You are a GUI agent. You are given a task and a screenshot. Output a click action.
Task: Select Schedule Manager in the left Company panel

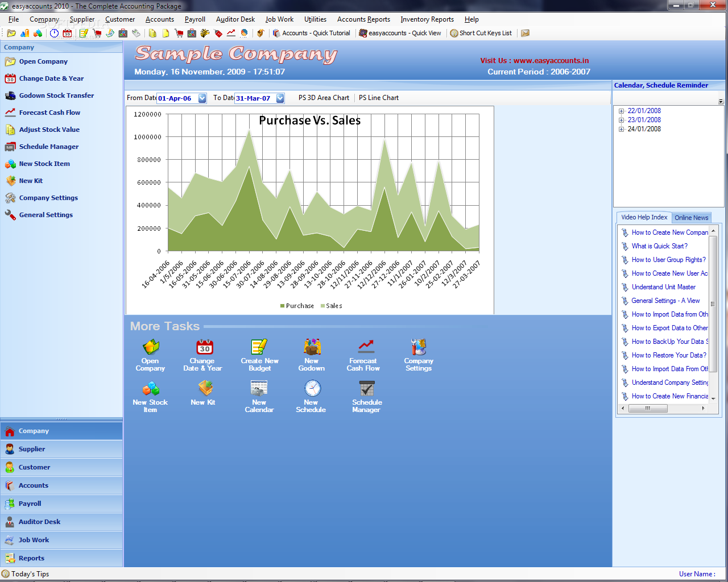click(x=49, y=147)
